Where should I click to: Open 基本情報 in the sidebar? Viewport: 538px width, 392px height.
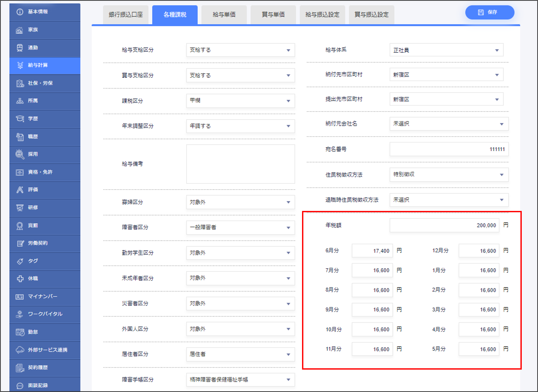[38, 12]
